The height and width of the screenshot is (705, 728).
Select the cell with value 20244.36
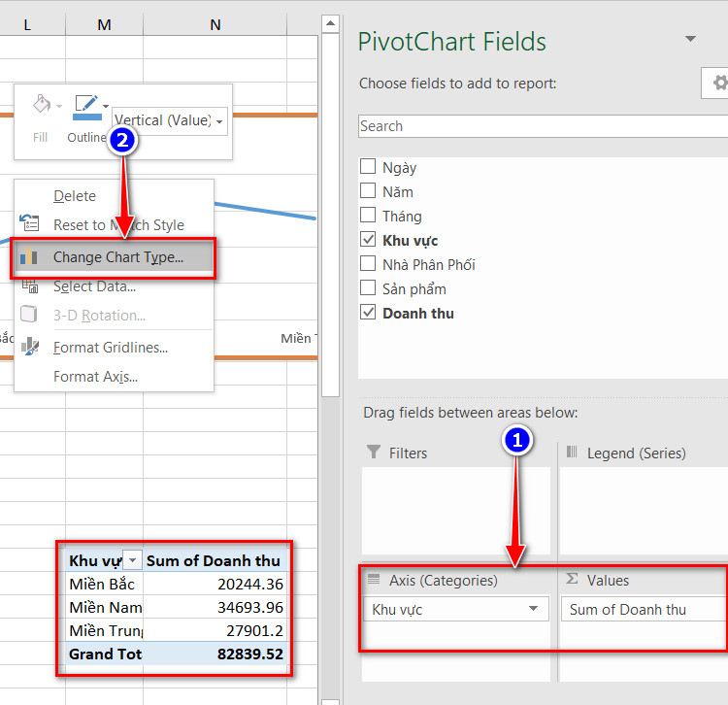pos(215,584)
